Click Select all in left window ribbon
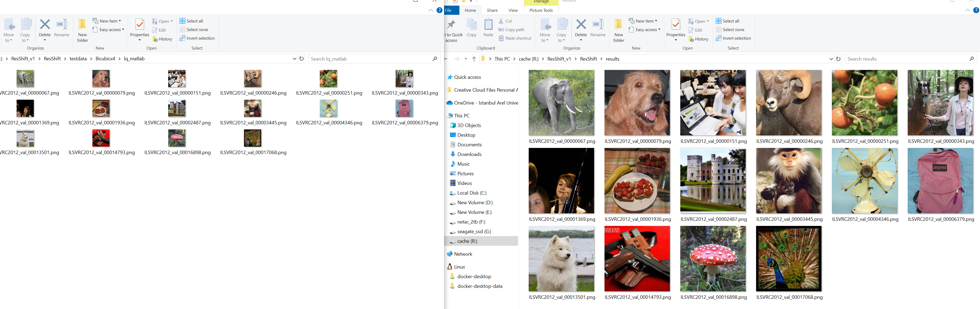 (x=191, y=21)
